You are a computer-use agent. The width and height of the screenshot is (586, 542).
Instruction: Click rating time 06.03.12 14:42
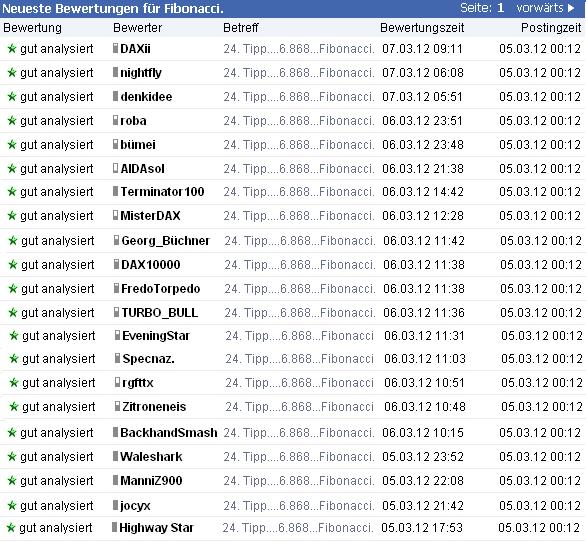click(422, 191)
